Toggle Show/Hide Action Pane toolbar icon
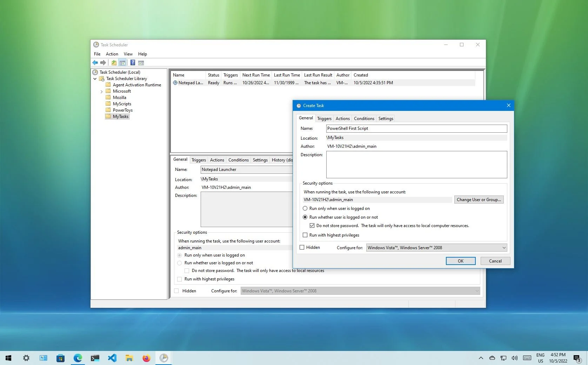 [141, 63]
